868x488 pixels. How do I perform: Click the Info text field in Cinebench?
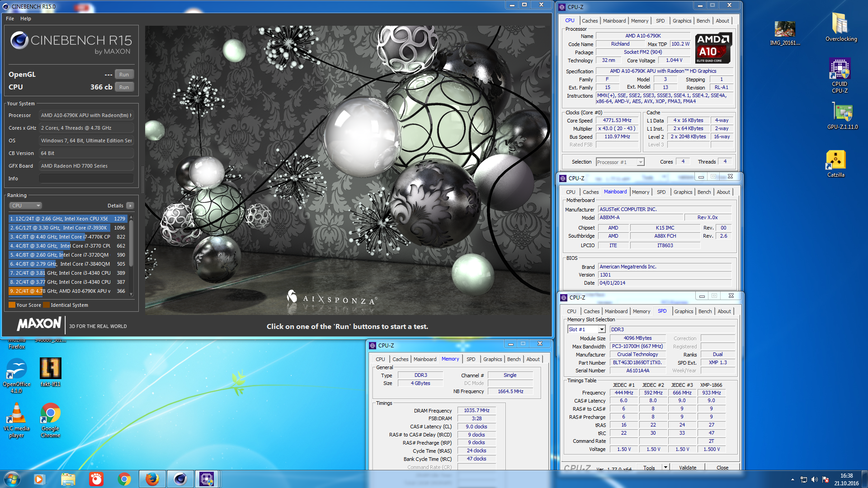click(86, 178)
